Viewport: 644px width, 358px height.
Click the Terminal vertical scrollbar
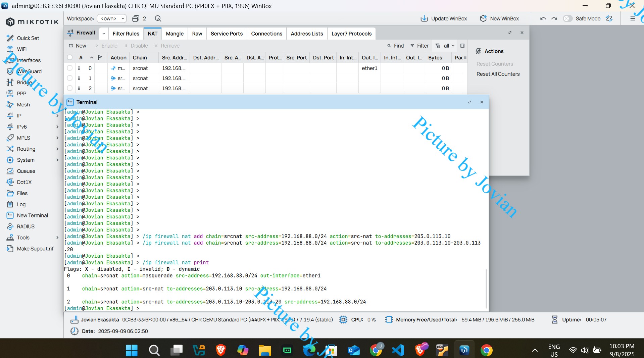tap(486, 289)
